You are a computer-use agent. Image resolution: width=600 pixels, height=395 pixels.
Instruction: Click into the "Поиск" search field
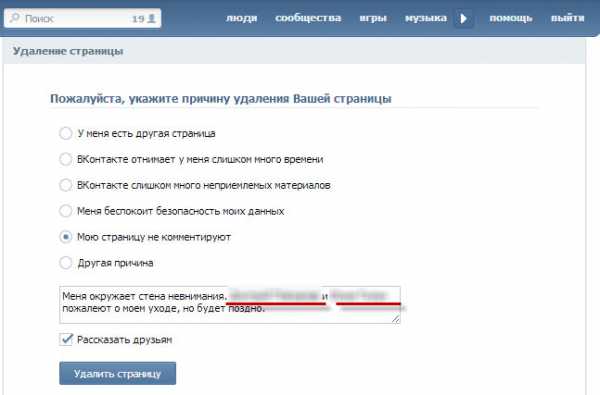[x=82, y=18]
